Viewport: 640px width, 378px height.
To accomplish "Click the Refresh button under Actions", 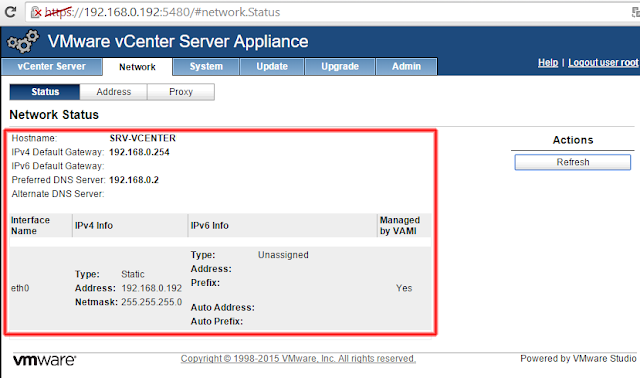I will coord(572,162).
